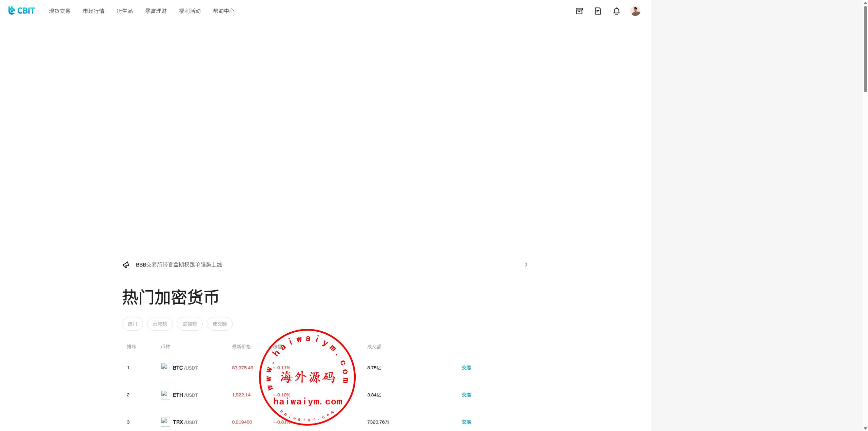The width and height of the screenshot is (868, 431).
Task: Open the 市场行情 menu
Action: 93,11
